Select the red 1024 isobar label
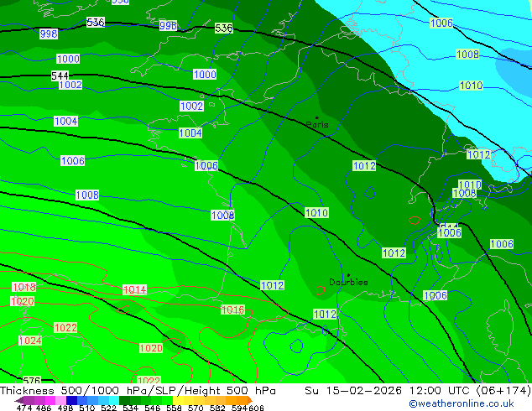 click(x=30, y=341)
